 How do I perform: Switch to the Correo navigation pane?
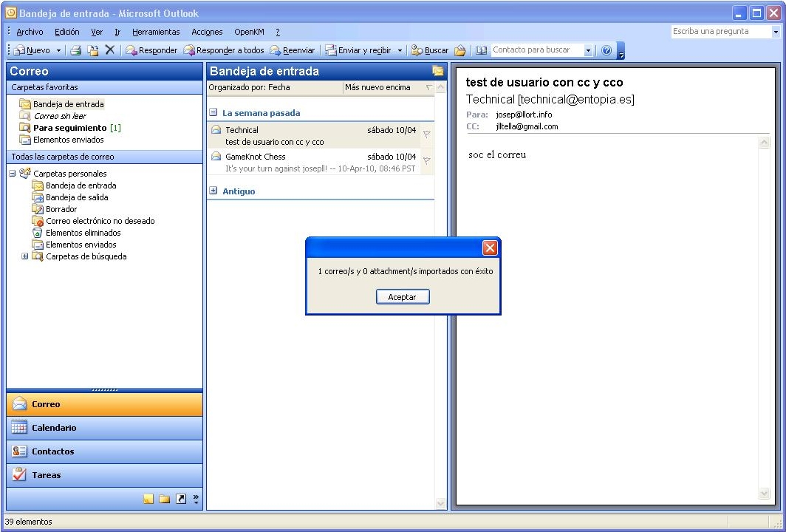(104, 404)
